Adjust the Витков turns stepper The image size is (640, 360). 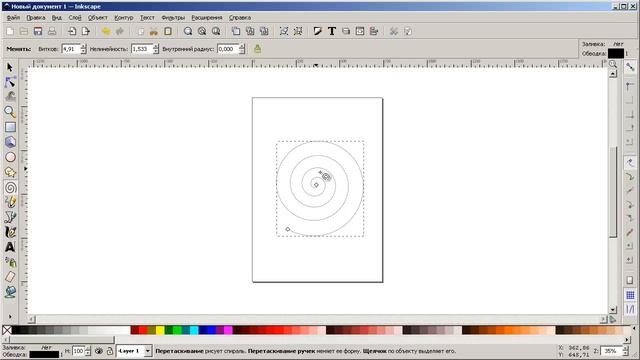coord(83,49)
